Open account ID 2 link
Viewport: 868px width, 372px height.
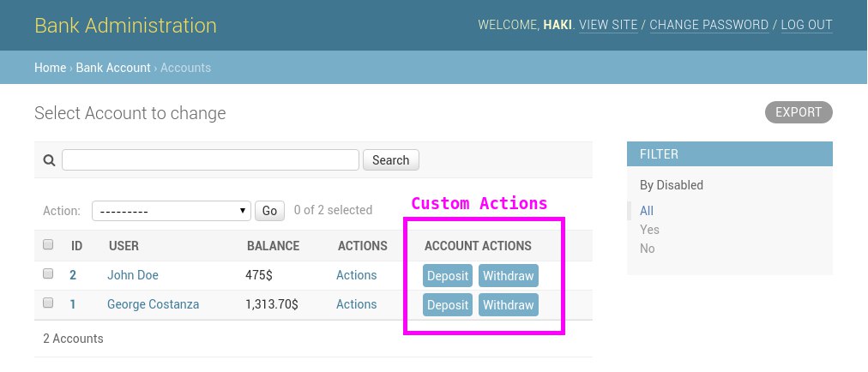pos(73,275)
